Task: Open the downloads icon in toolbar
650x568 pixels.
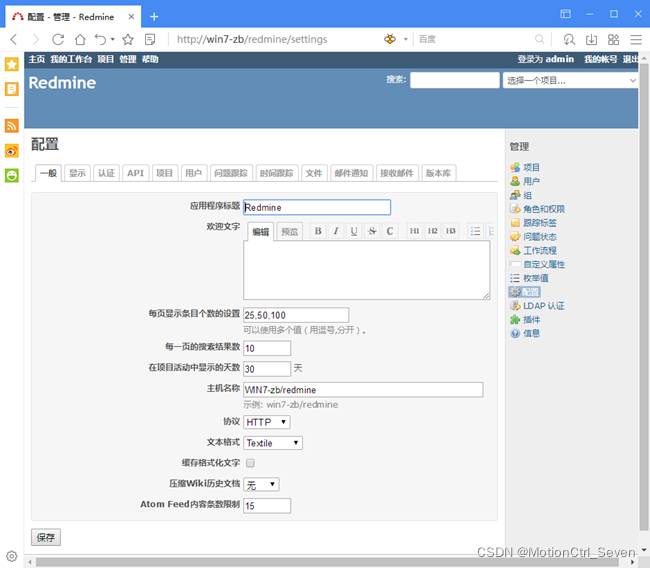Action: 591,39
